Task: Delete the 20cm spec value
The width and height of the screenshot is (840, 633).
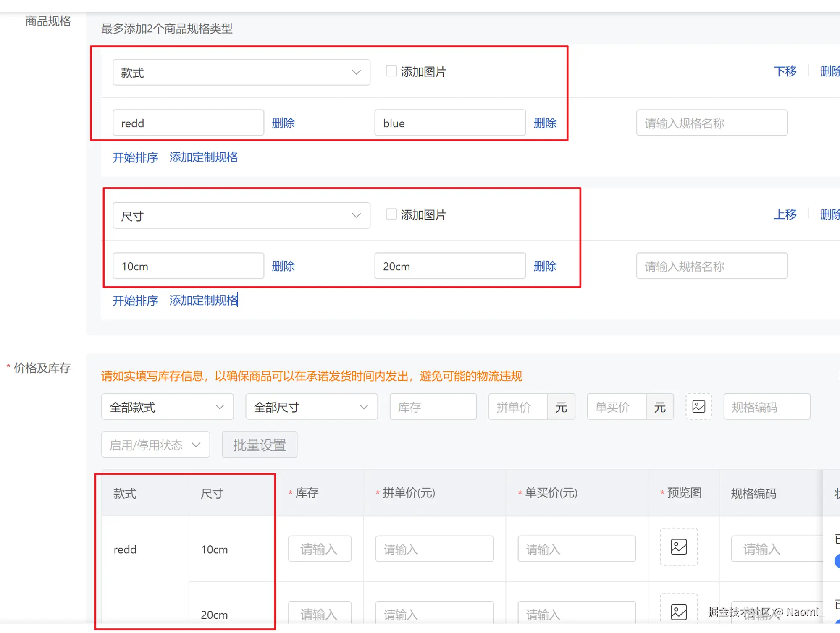Action: (545, 266)
